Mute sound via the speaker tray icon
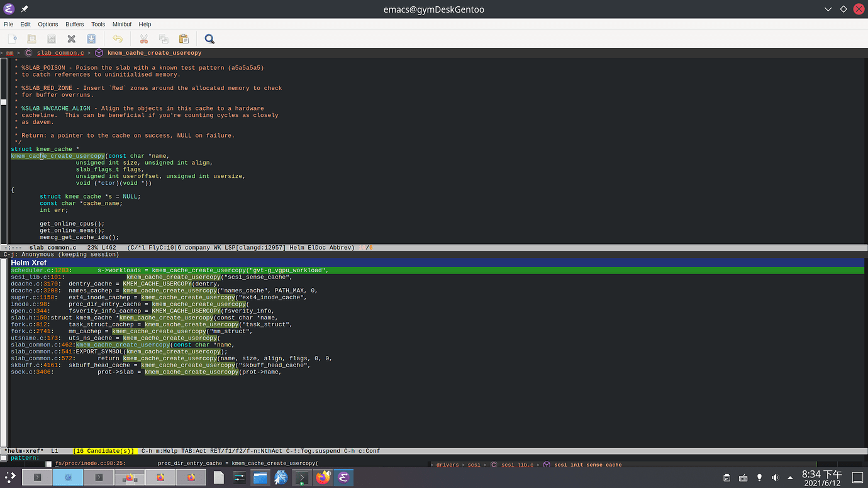 tap(776, 478)
